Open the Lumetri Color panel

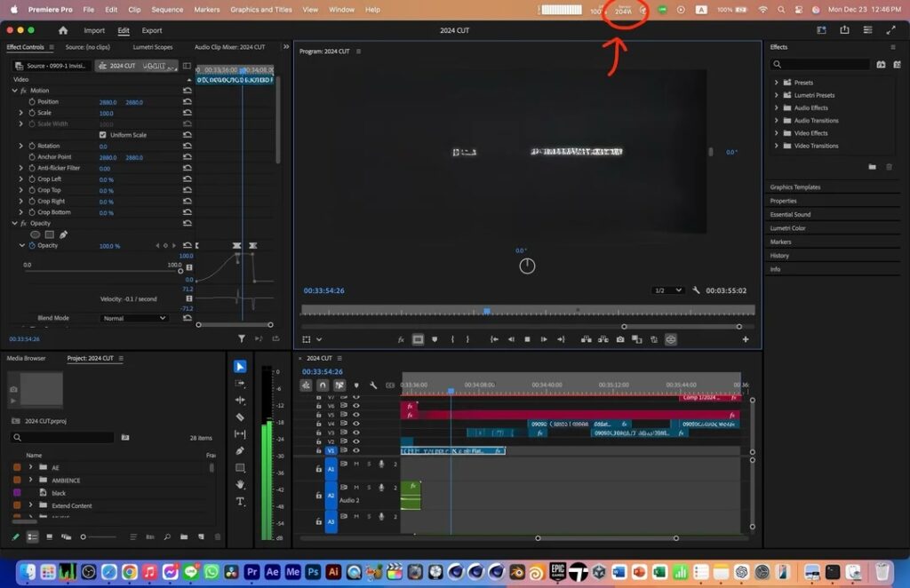tap(787, 228)
